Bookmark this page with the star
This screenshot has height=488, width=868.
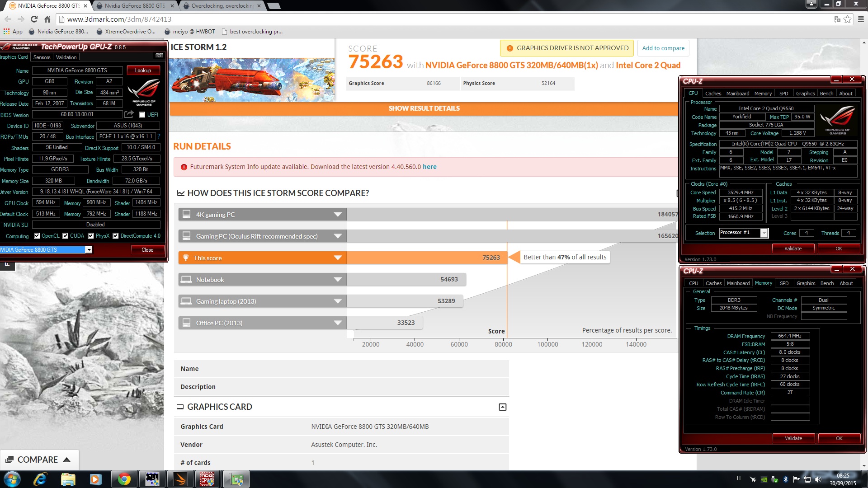[848, 19]
